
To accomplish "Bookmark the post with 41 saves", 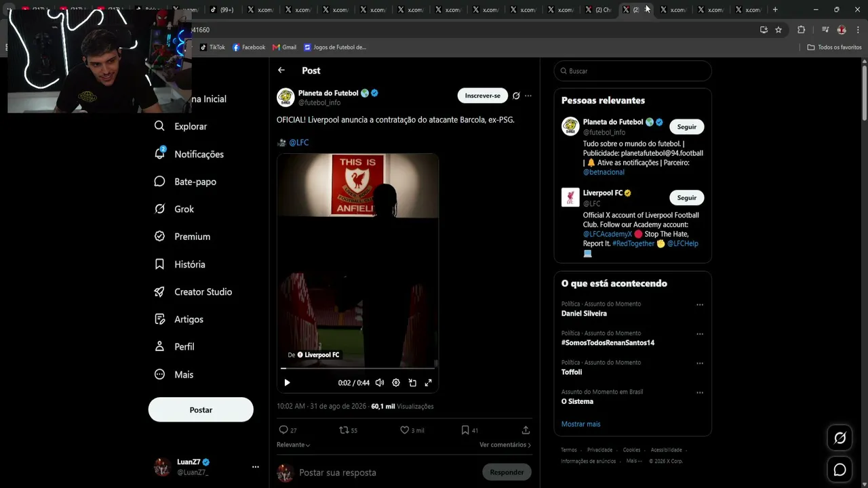I will [469, 430].
